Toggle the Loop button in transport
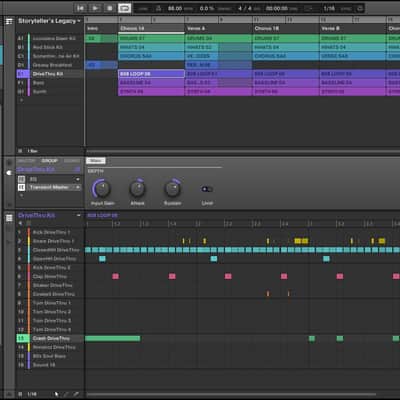 124,8
